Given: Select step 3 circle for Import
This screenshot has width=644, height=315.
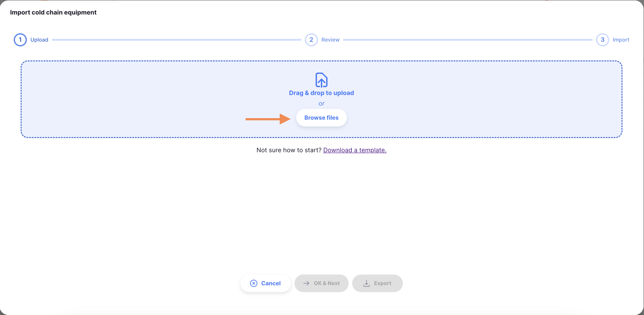Looking at the screenshot, I should tap(603, 40).
